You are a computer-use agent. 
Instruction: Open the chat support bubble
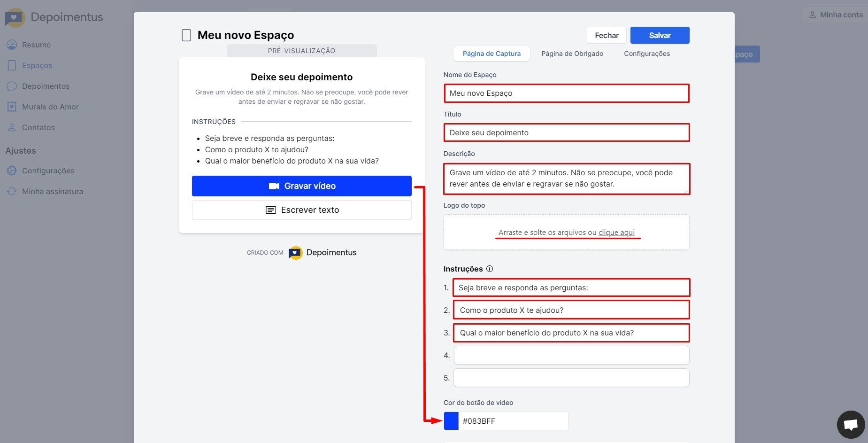coord(851,425)
